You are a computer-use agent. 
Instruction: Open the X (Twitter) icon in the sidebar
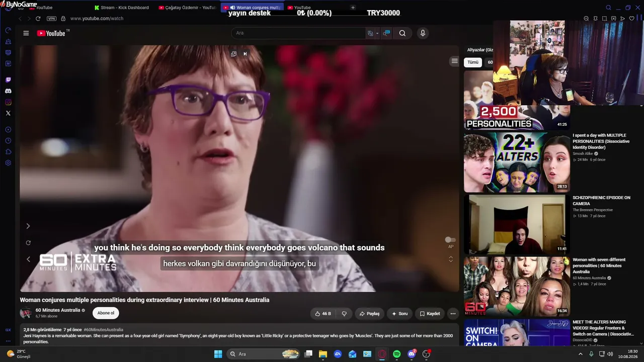tap(8, 113)
